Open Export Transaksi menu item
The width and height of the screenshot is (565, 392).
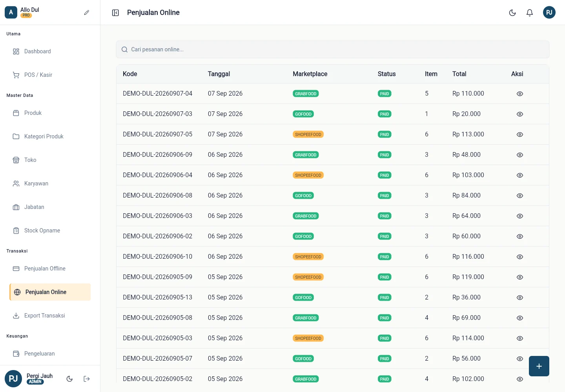(x=50, y=316)
